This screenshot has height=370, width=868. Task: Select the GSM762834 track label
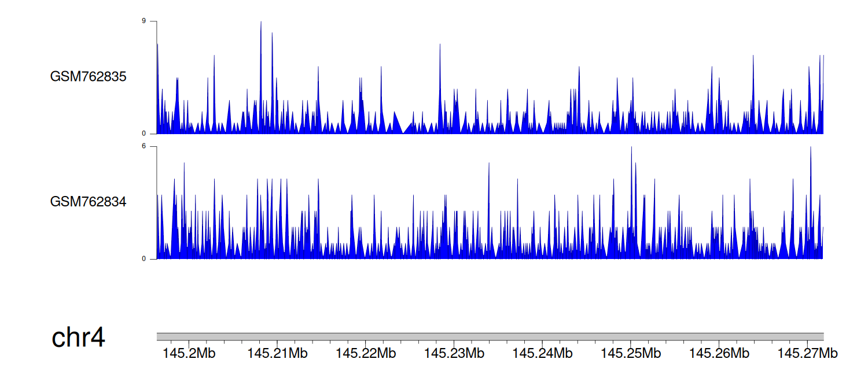(88, 202)
